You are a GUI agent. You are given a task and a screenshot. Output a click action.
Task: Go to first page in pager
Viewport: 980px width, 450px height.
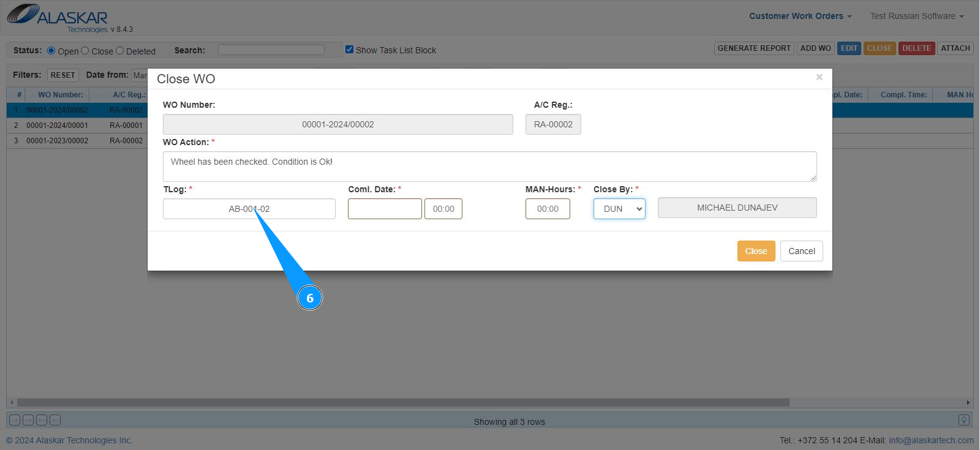click(x=15, y=420)
